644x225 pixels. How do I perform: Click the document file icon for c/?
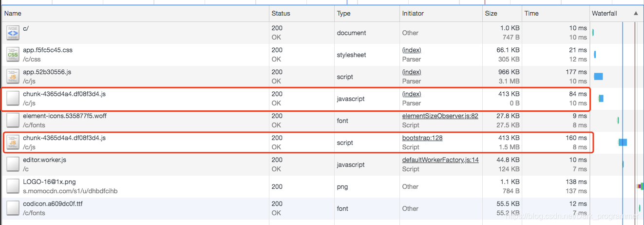point(13,33)
